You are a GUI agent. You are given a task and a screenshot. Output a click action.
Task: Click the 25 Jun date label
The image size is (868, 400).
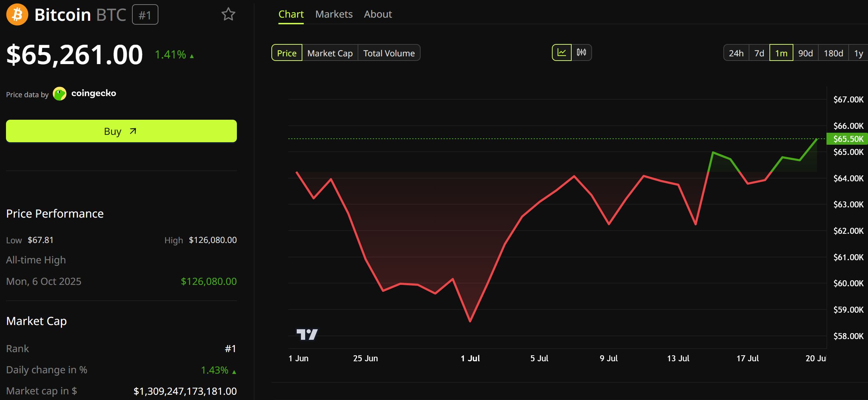pos(365,358)
